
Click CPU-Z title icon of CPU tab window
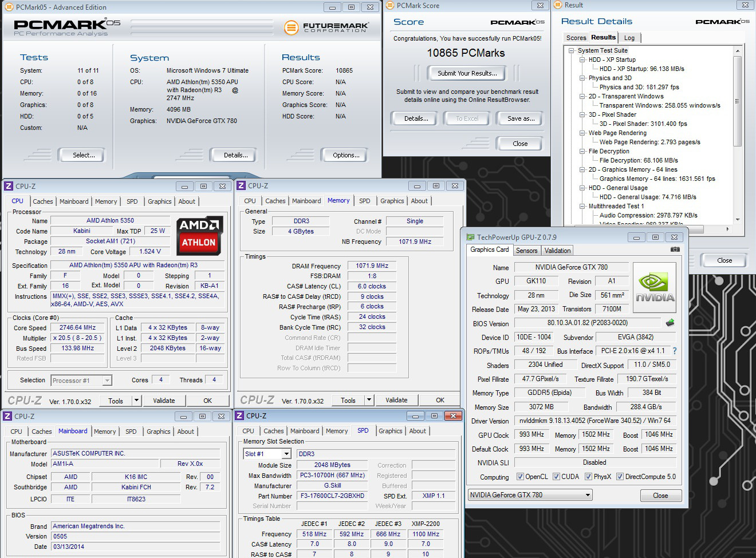click(9, 186)
